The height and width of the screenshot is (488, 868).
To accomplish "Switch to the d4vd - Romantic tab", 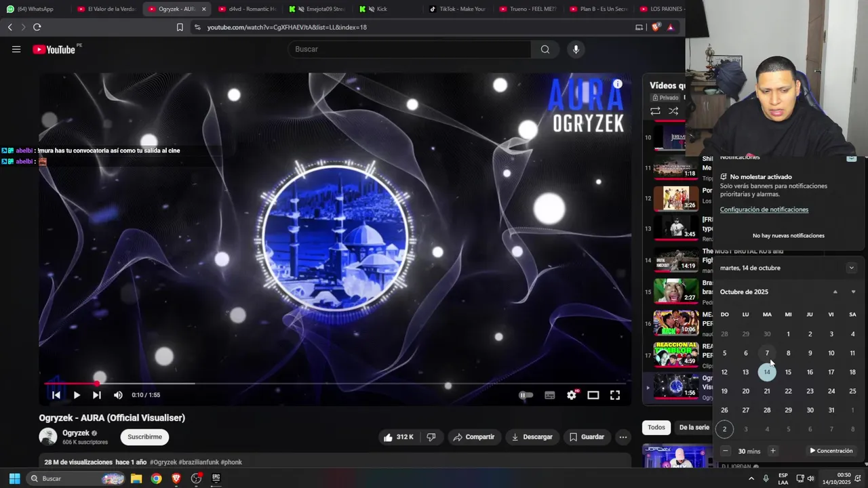I will (248, 9).
